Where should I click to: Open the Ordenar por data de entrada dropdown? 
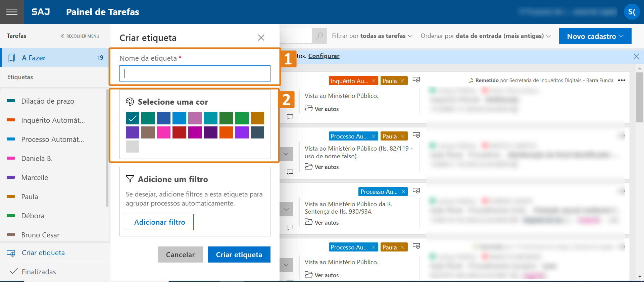pyautogui.click(x=486, y=36)
